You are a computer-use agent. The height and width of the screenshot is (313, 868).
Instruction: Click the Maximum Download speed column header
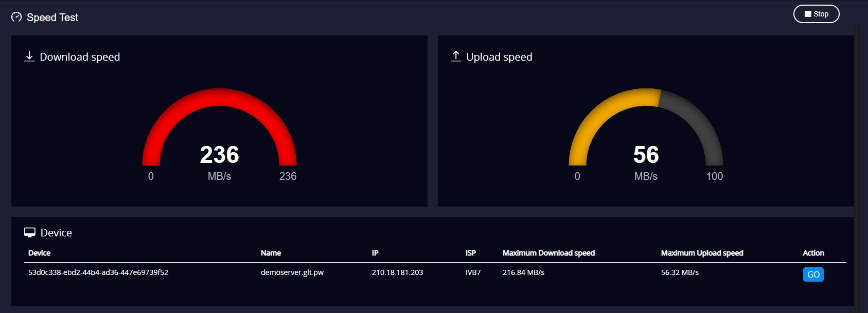(548, 253)
